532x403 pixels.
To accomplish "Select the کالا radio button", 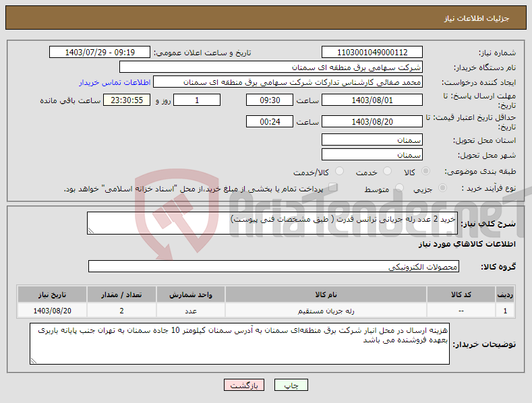I will [x=425, y=171].
